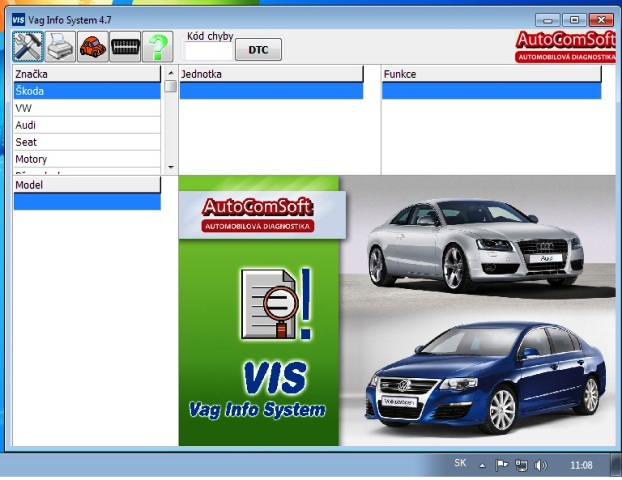Select Motory in the Značka list
The image size is (622, 480).
coord(87,159)
